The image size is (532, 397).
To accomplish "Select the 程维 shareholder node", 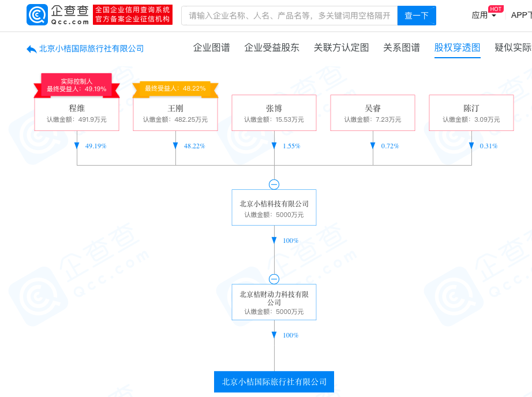I will (77, 113).
